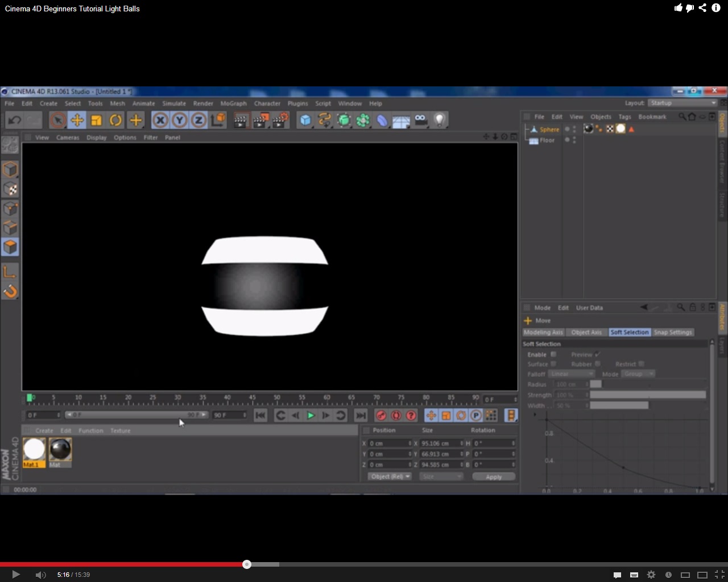Open the Object (Rel) dropdown
Image resolution: width=728 pixels, height=582 pixels.
tap(390, 476)
